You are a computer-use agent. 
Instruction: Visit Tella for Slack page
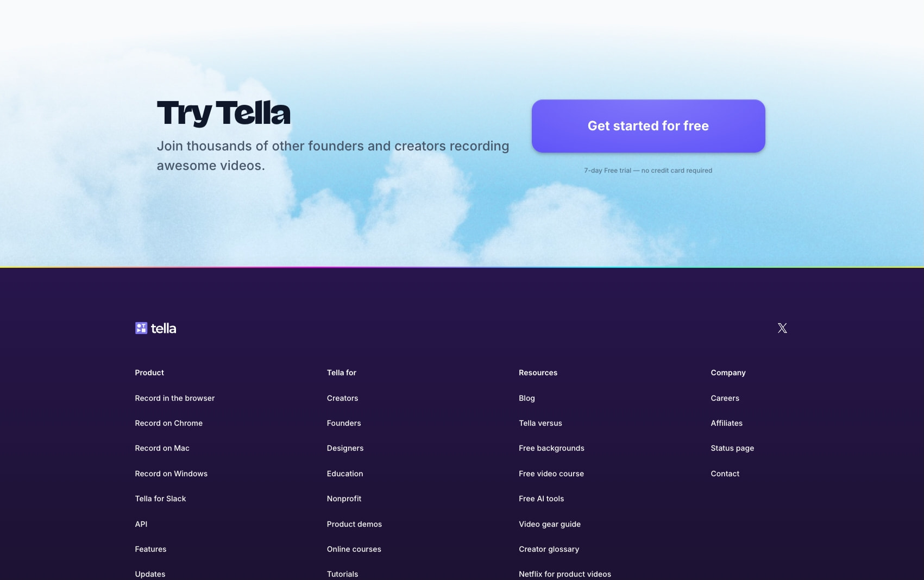click(x=160, y=499)
